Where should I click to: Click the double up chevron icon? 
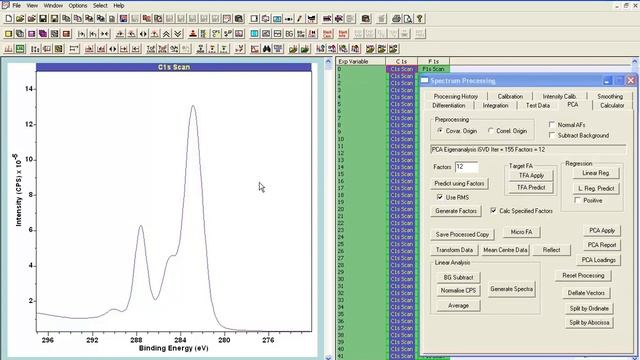[x=166, y=34]
